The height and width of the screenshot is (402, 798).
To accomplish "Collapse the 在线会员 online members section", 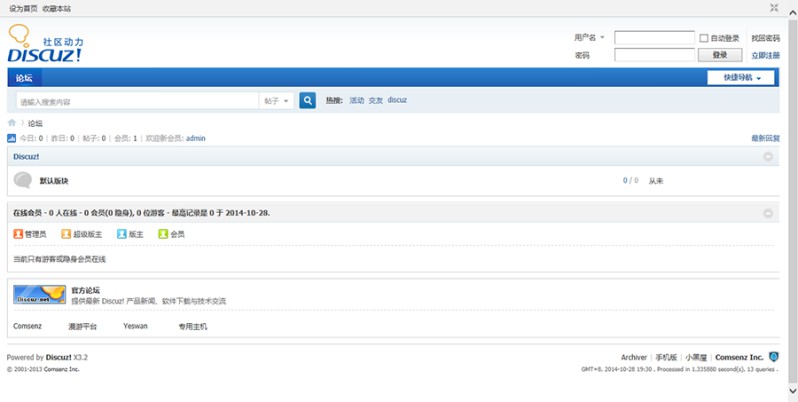I will tap(768, 213).
